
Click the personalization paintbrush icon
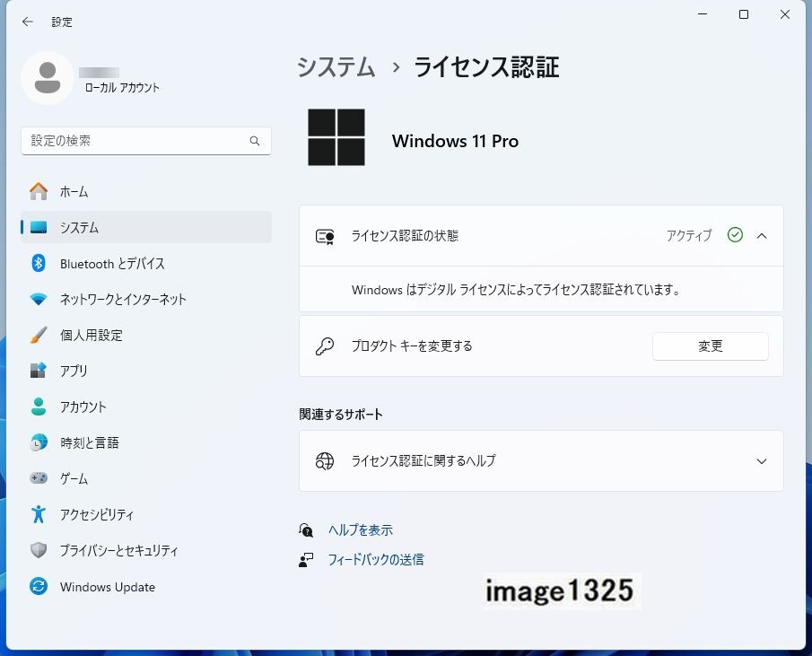(x=39, y=335)
